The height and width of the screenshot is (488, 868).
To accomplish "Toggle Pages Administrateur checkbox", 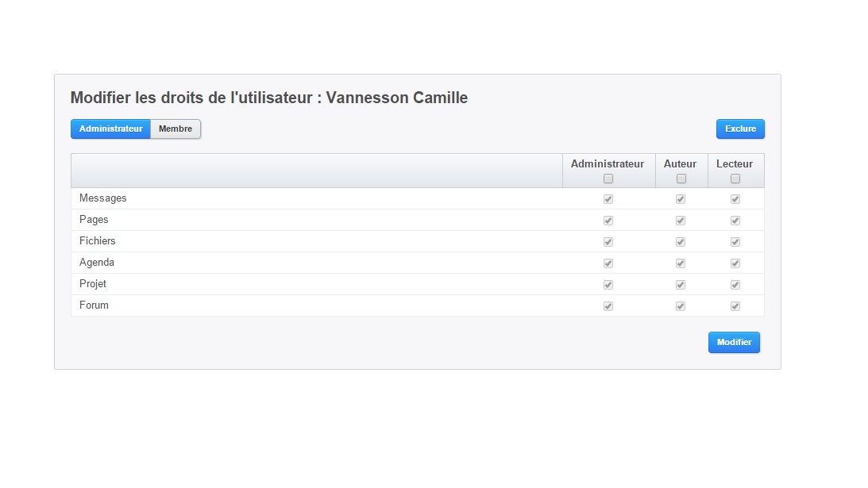I will 608,221.
